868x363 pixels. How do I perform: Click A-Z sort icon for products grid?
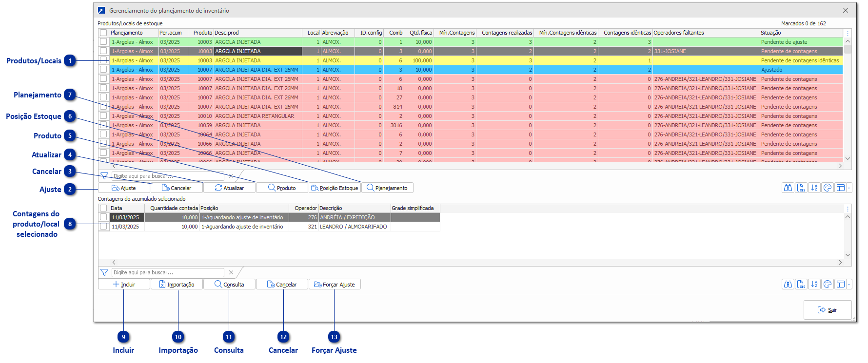[814, 188]
